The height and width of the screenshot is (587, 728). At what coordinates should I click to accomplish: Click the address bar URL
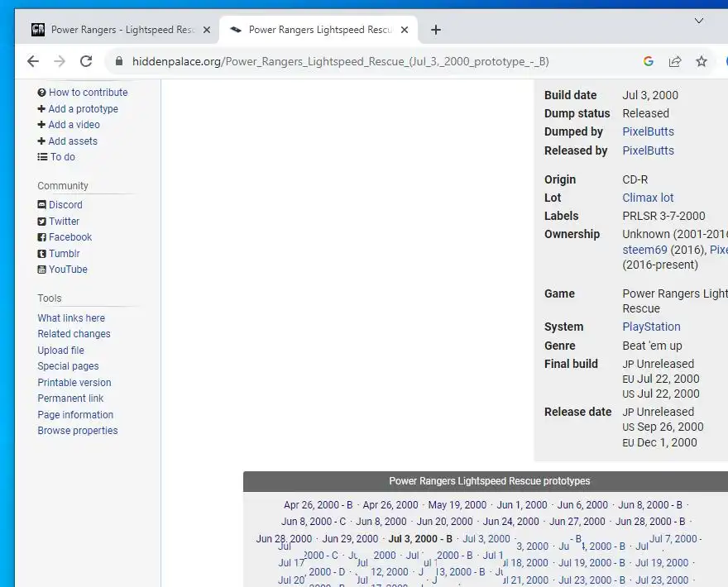click(x=340, y=62)
